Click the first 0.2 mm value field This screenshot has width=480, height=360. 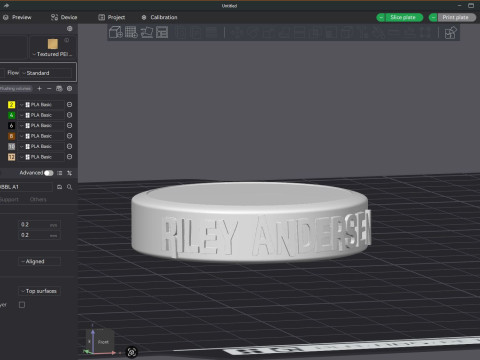click(39, 225)
